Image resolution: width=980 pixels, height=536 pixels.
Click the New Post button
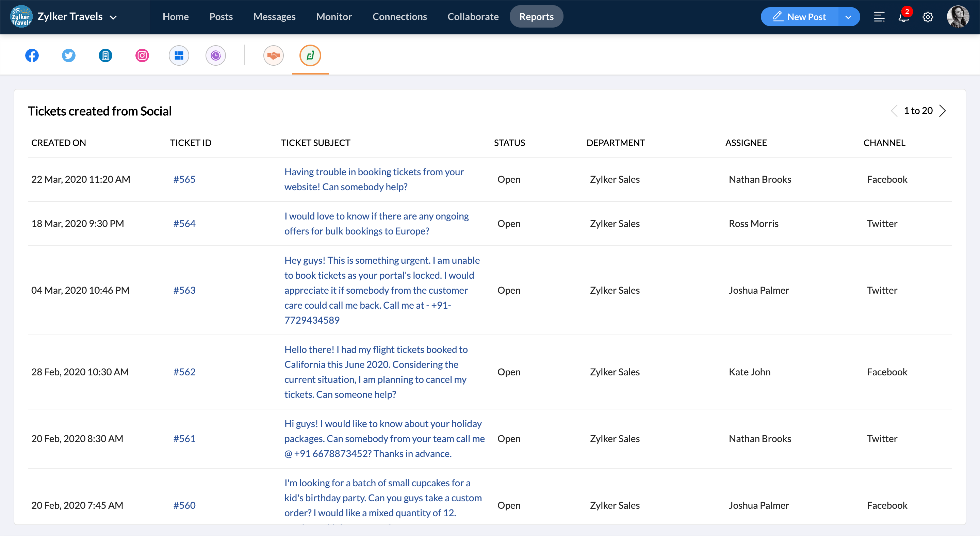(799, 17)
